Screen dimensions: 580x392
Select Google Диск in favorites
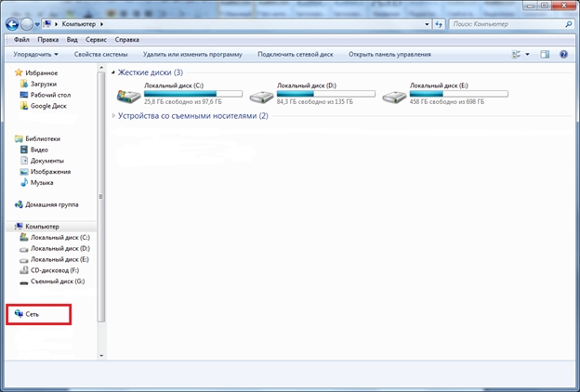click(x=48, y=106)
